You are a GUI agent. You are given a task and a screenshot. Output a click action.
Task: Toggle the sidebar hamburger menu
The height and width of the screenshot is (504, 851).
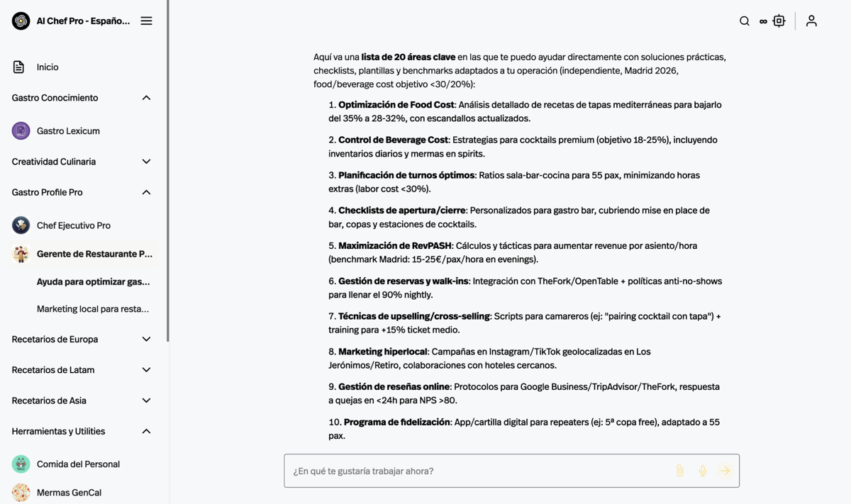146,21
